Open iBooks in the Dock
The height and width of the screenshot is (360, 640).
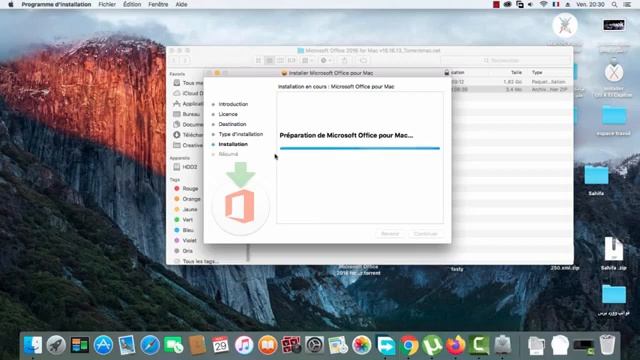(267, 345)
